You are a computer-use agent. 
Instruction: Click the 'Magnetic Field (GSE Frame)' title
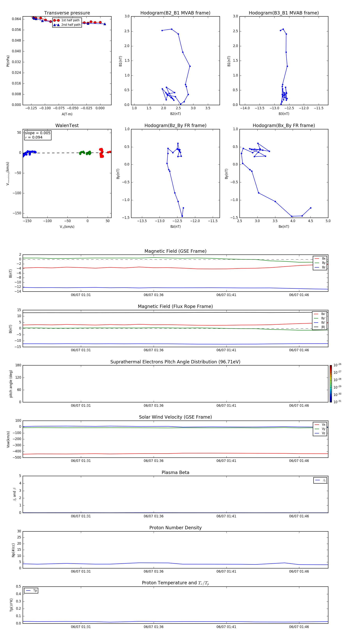175,251
